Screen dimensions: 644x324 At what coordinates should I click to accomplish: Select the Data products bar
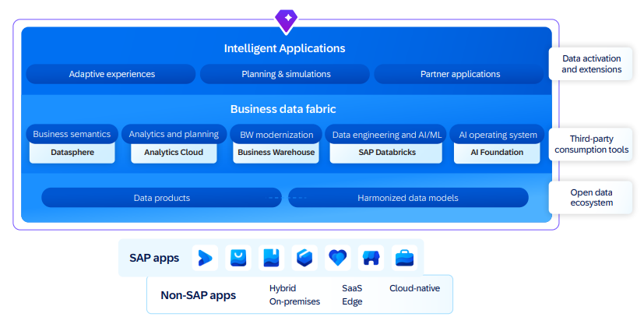coord(161,198)
